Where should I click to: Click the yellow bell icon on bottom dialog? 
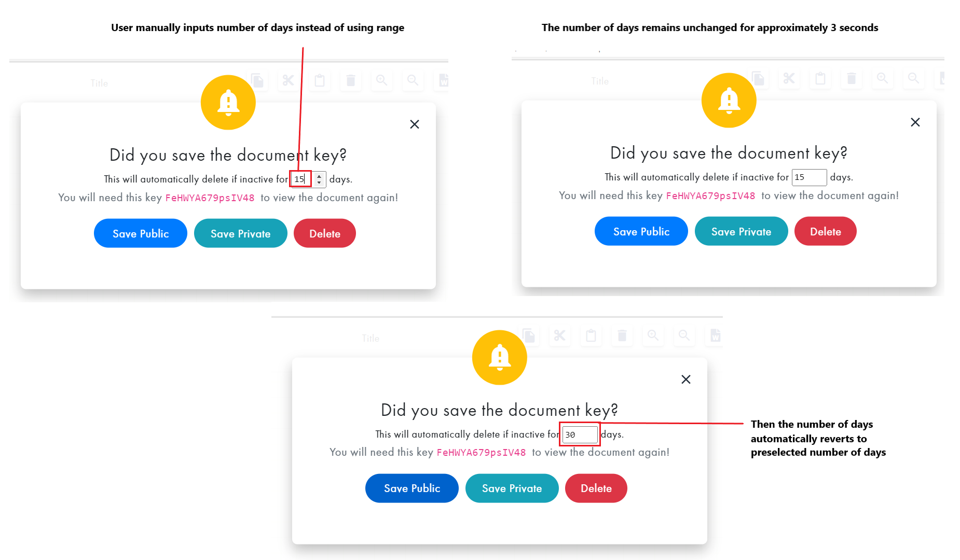coord(499,357)
